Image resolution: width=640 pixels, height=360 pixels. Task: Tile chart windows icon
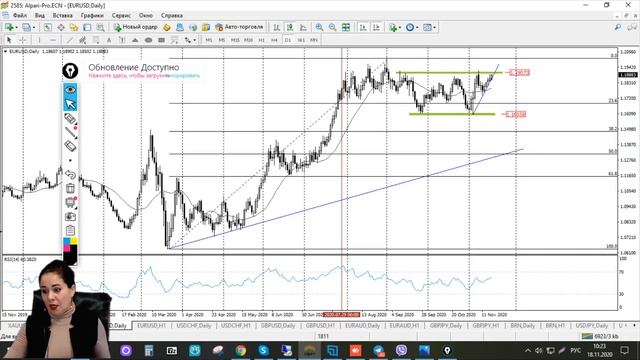[x=346, y=27]
